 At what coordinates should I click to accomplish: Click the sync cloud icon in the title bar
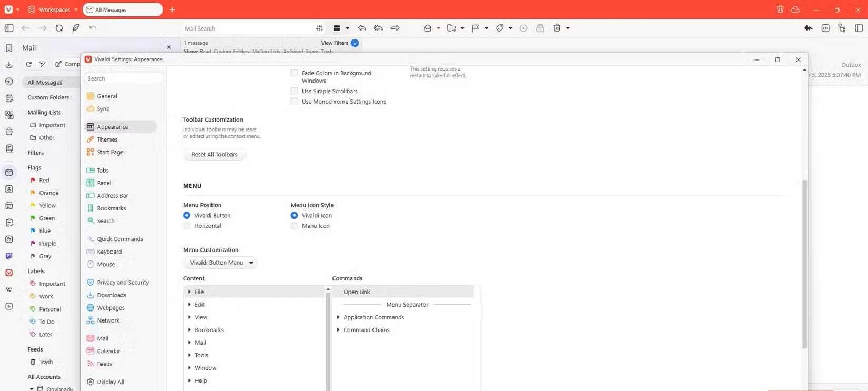(795, 9)
